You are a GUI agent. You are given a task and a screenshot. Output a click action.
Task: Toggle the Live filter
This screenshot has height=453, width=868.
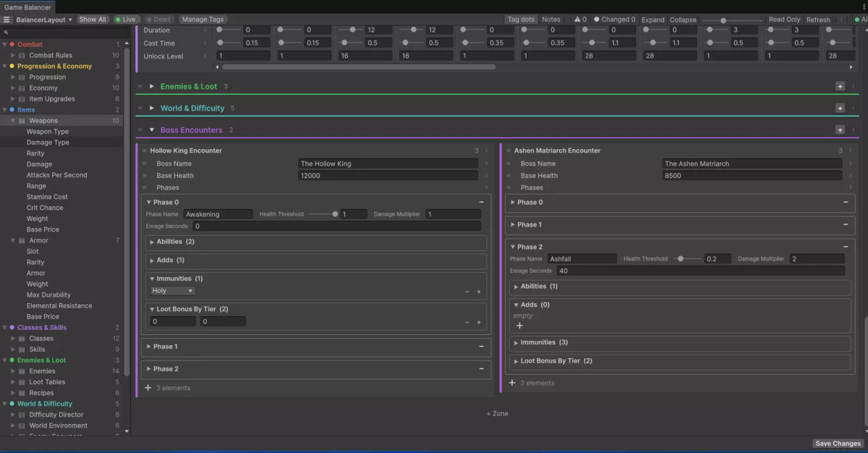click(x=125, y=20)
